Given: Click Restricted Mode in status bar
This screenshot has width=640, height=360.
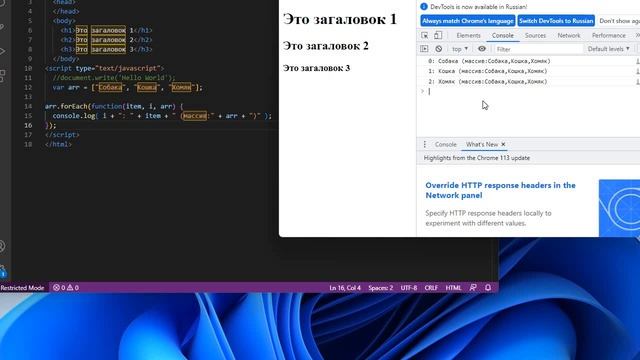Looking at the screenshot, I should click(x=22, y=288).
